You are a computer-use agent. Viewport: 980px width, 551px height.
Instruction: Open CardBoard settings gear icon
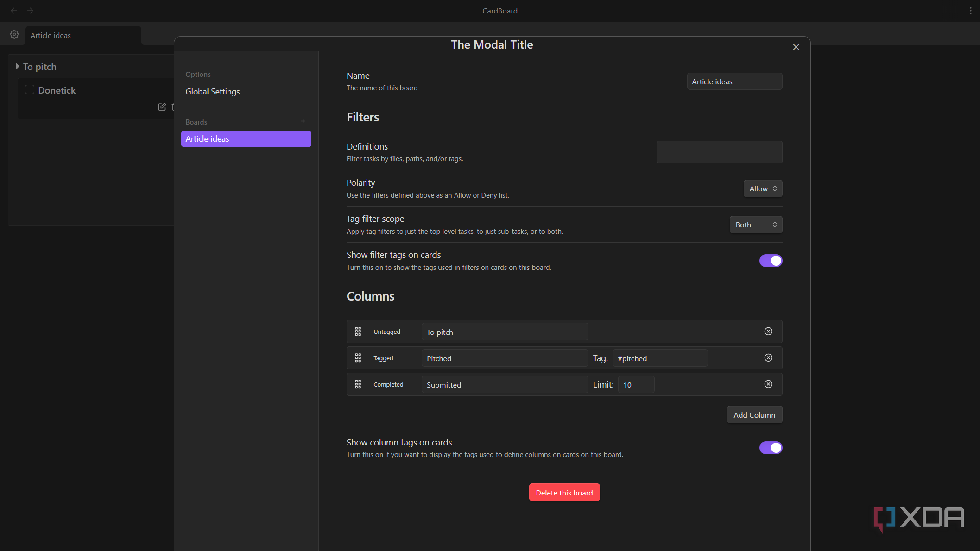(x=14, y=34)
